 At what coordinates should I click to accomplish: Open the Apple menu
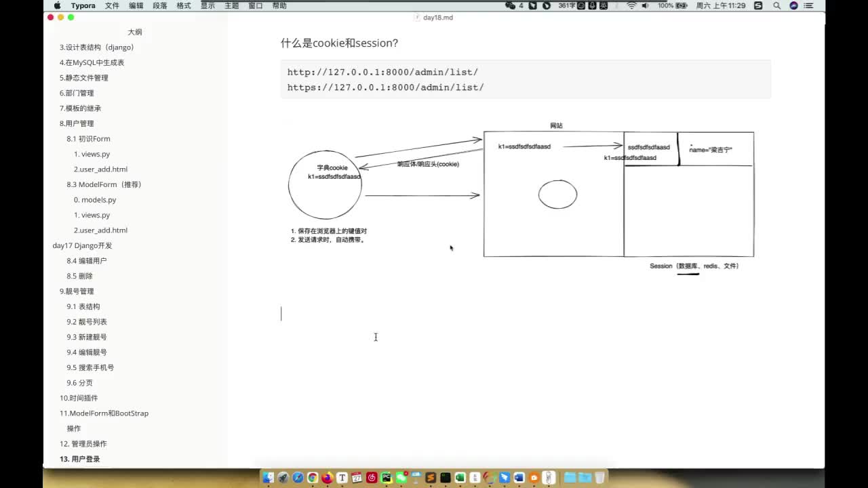[x=57, y=5]
